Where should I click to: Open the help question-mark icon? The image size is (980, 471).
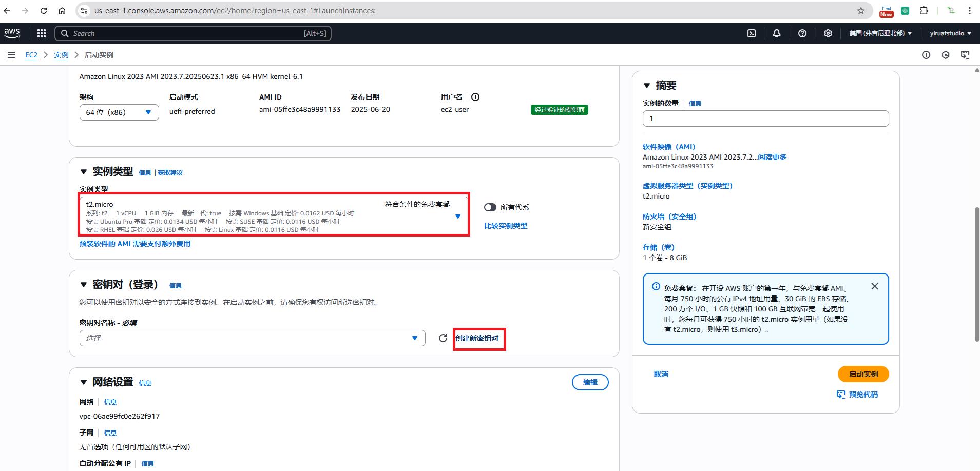[x=802, y=33]
